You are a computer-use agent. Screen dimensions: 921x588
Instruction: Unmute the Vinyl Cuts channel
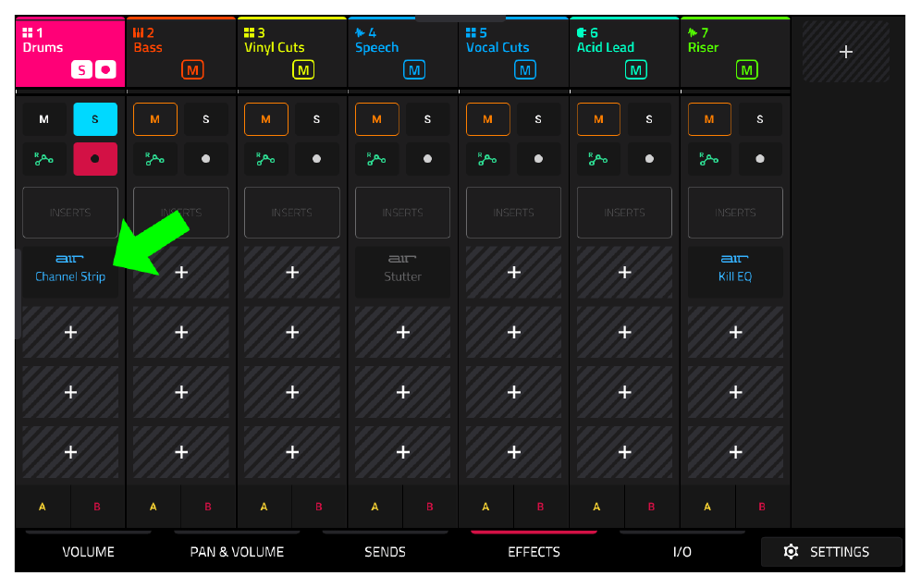(x=266, y=119)
